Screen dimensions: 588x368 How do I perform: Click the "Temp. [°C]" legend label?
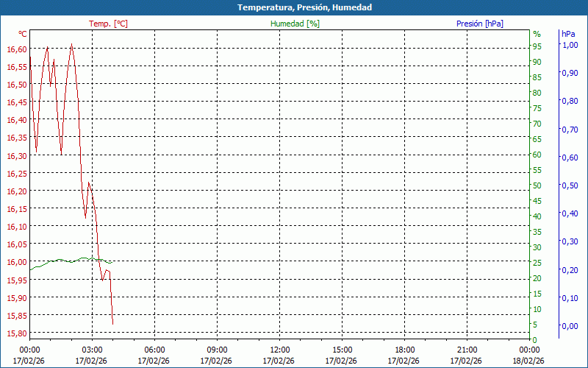(x=108, y=24)
